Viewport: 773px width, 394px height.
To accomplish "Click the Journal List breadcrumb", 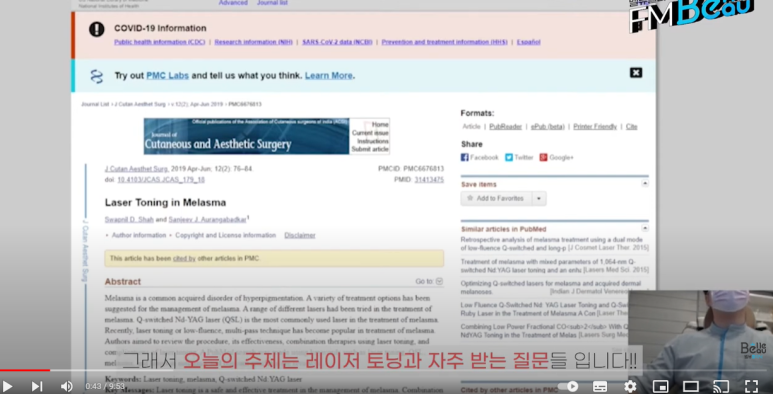I will point(95,105).
